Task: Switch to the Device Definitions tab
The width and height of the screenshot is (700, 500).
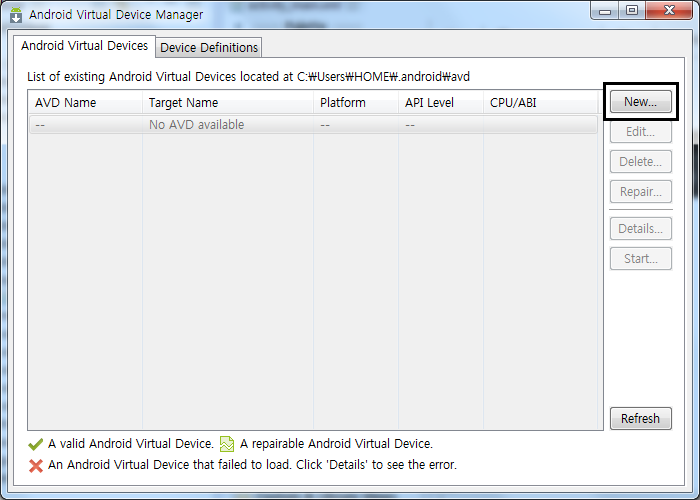Action: (x=209, y=47)
